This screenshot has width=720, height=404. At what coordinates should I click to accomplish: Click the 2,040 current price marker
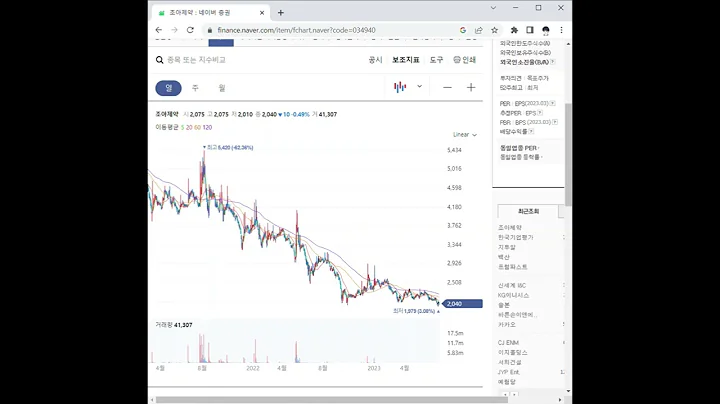[x=462, y=303]
